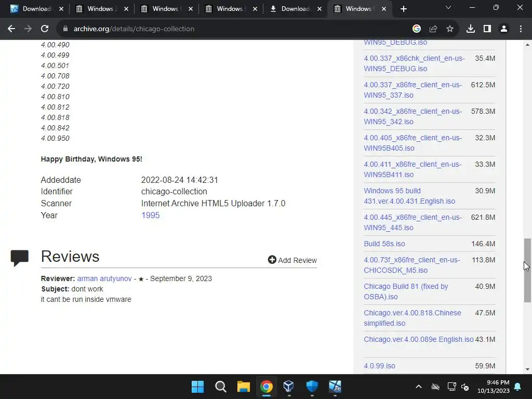
Task: Open notifications bell icon
Action: (518, 387)
